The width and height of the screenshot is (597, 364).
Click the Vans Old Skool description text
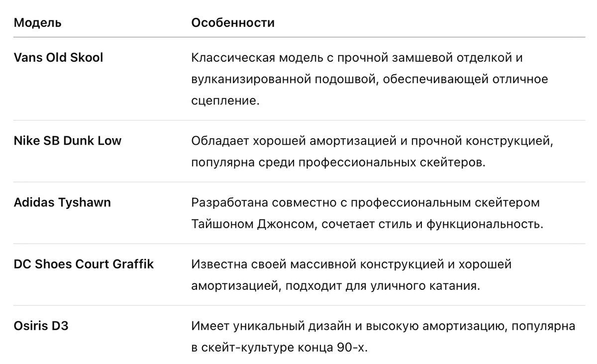(370, 79)
